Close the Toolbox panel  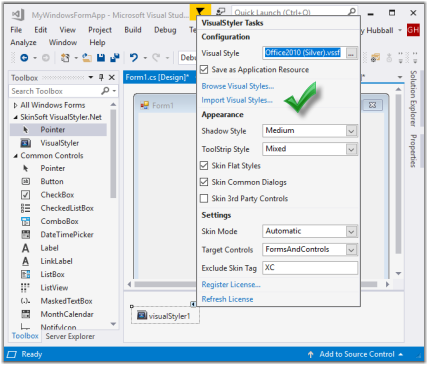(112, 77)
